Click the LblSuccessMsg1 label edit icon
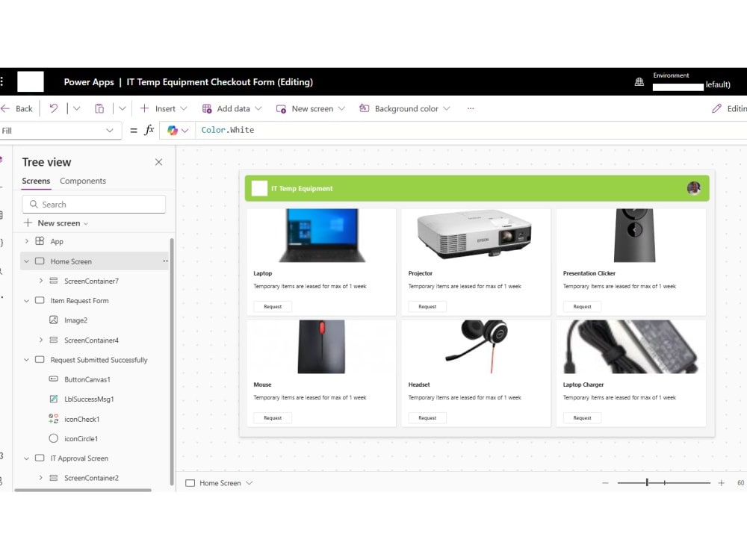747x560 pixels. 54,399
